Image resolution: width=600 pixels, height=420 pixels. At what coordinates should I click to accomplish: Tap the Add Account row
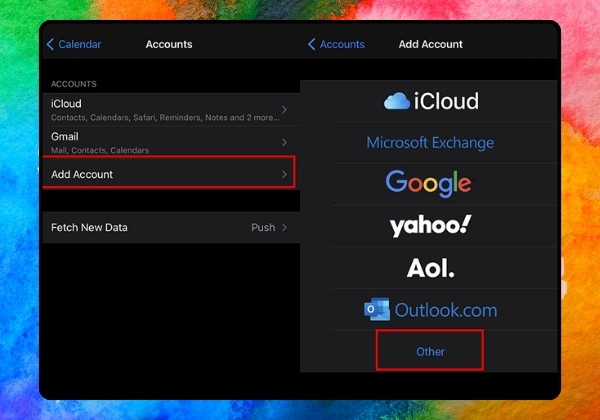169,174
